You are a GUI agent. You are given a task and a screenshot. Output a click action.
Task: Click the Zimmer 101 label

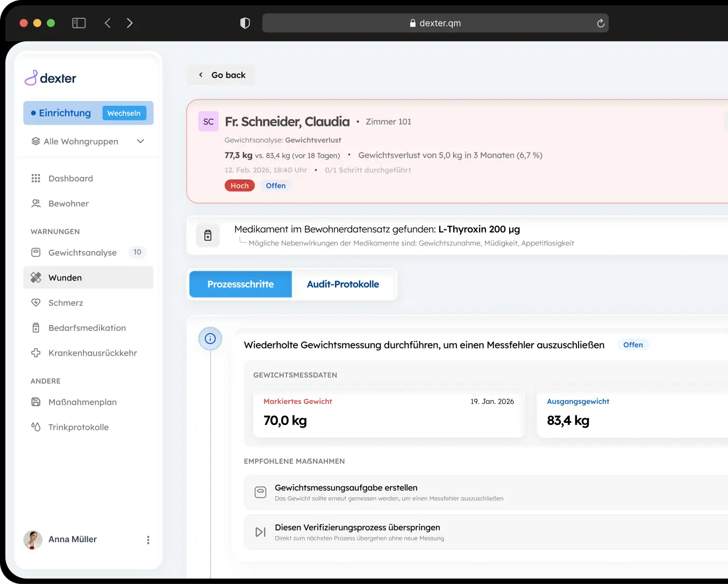[x=389, y=122]
